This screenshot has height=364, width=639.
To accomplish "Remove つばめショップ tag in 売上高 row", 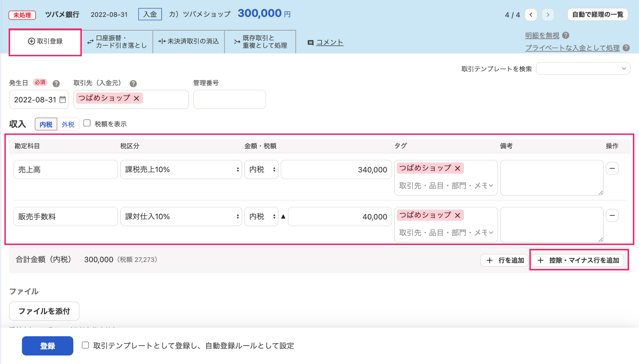I will [458, 168].
